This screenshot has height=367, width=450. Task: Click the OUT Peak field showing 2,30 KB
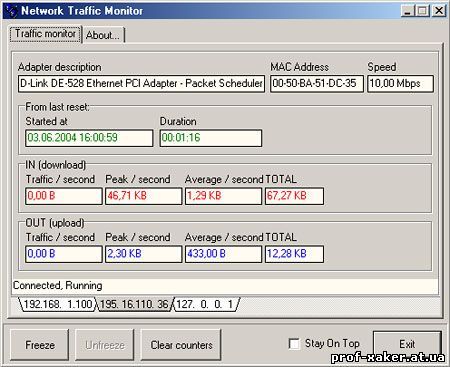tap(144, 254)
